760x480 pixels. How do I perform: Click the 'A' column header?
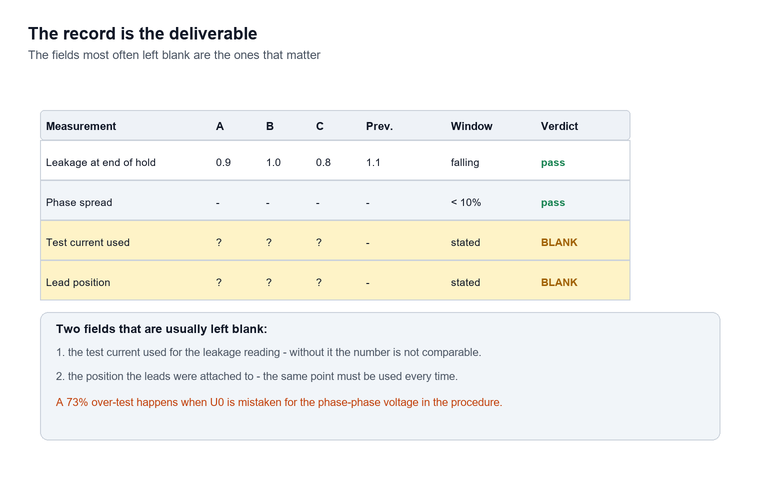[220, 126]
